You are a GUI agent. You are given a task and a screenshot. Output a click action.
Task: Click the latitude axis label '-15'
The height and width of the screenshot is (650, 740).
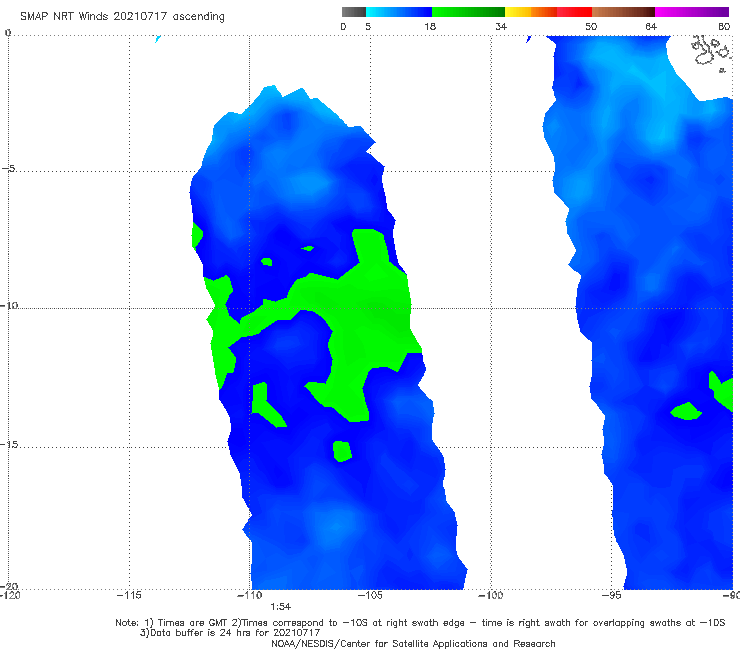coord(9,444)
